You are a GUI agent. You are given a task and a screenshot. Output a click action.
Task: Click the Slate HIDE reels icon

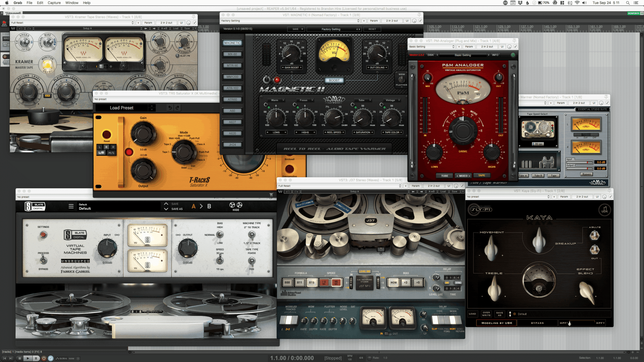pyautogui.click(x=236, y=206)
